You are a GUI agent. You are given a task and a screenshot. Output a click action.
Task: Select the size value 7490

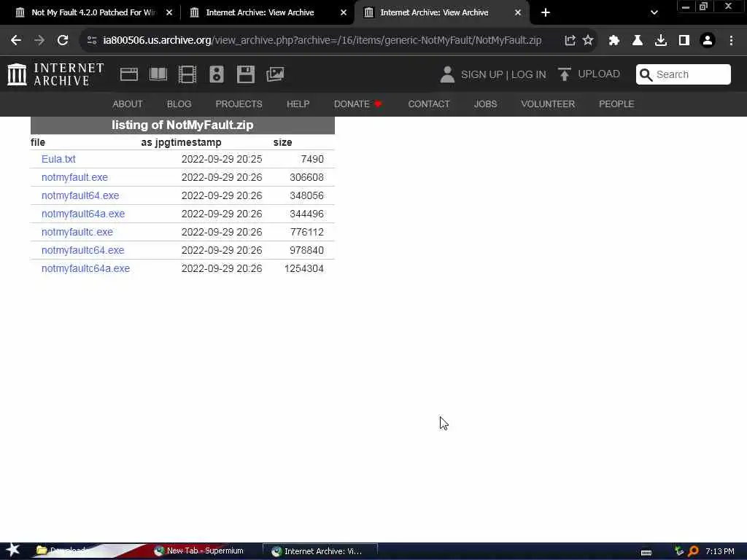(312, 159)
